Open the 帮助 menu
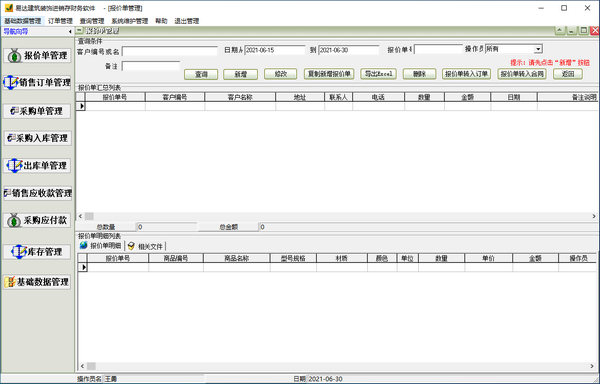Image resolution: width=600 pixels, height=384 pixels. coord(161,21)
